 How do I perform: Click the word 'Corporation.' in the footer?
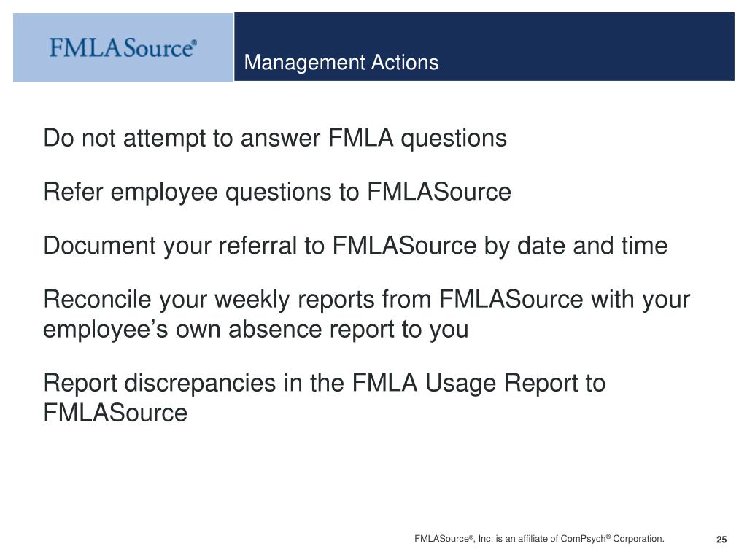click(x=638, y=539)
